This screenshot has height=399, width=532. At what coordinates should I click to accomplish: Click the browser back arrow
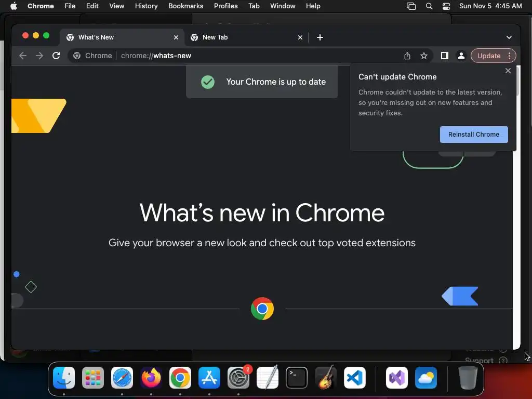(23, 56)
